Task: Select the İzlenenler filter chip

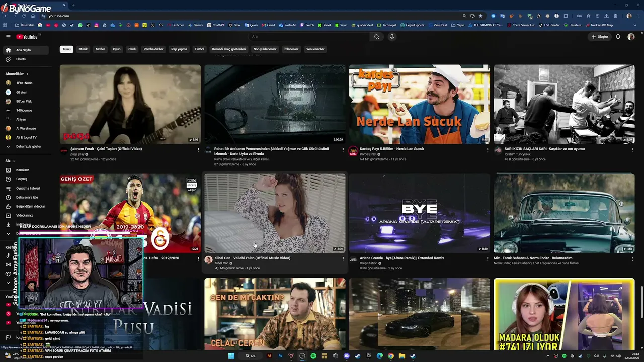Action: coord(291,49)
